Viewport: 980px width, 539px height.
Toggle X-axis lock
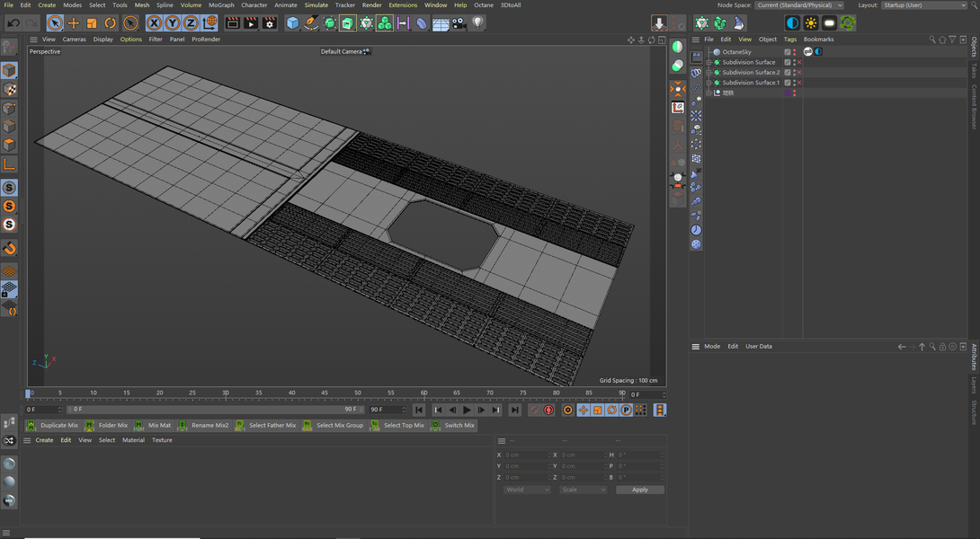(x=154, y=23)
